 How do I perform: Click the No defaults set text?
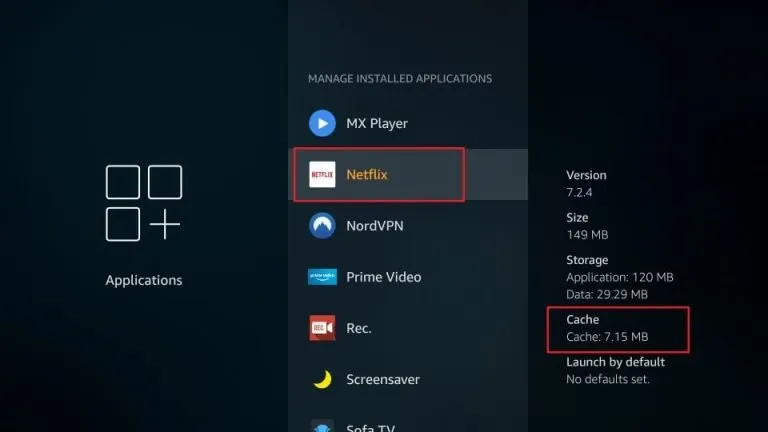tap(608, 379)
